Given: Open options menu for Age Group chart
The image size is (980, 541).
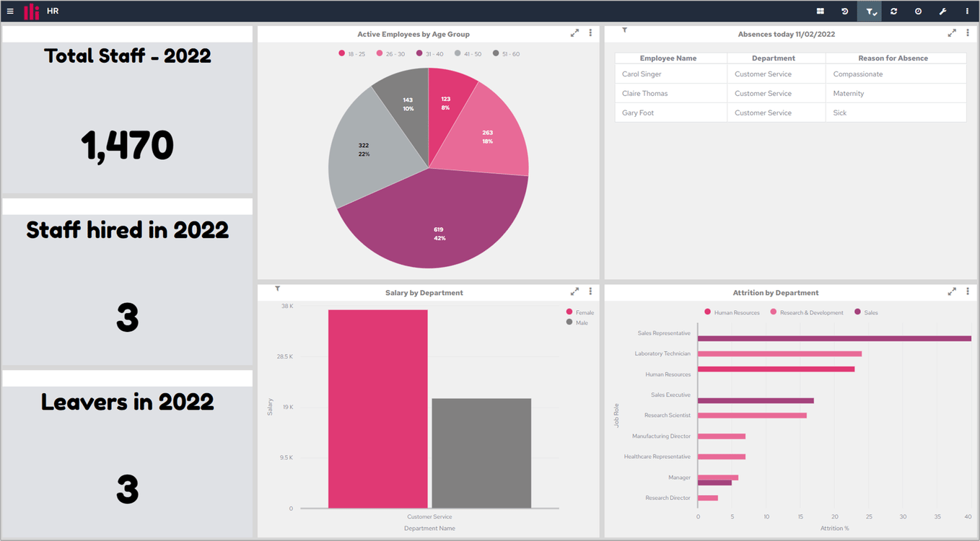Looking at the screenshot, I should [590, 33].
